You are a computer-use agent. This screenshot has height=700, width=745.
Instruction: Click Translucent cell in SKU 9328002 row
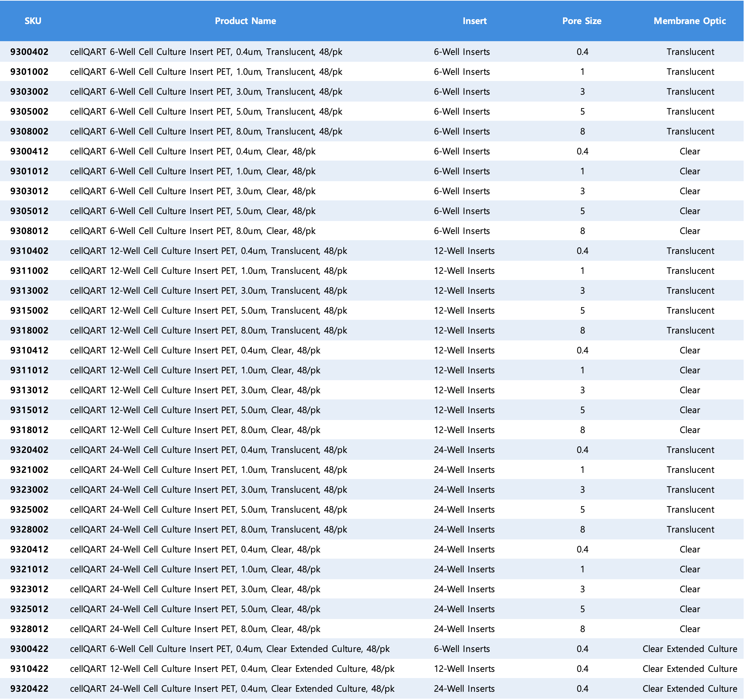pyautogui.click(x=690, y=529)
